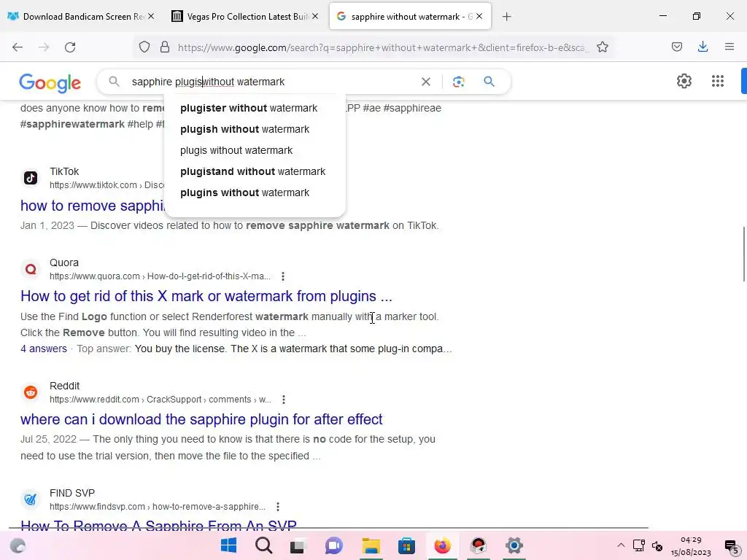This screenshot has height=560, width=747.
Task: Go to the Google logo homepage
Action: [x=50, y=83]
